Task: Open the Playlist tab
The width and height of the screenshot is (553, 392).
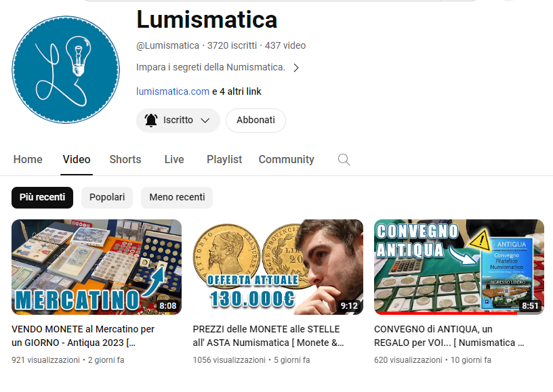Action: [x=224, y=159]
